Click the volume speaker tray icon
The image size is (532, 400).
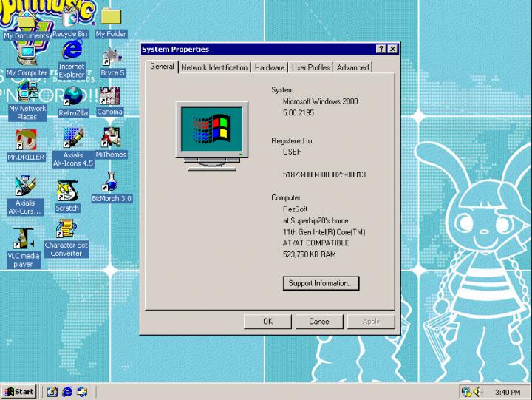pos(477,392)
